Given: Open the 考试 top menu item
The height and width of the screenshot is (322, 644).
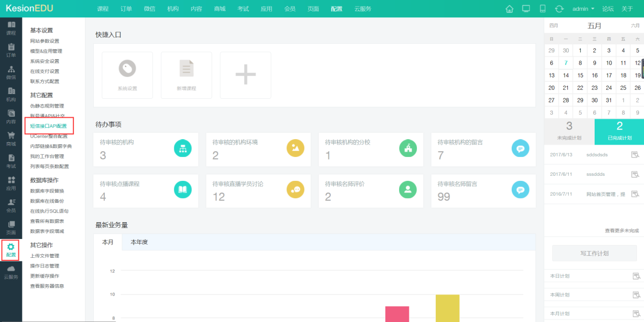Looking at the screenshot, I should coord(243,9).
